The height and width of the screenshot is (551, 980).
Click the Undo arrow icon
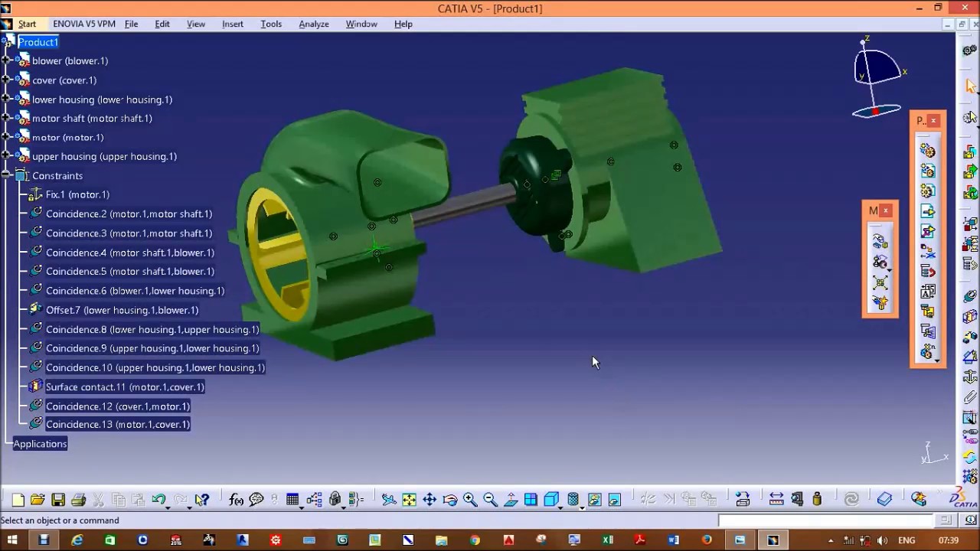point(158,500)
